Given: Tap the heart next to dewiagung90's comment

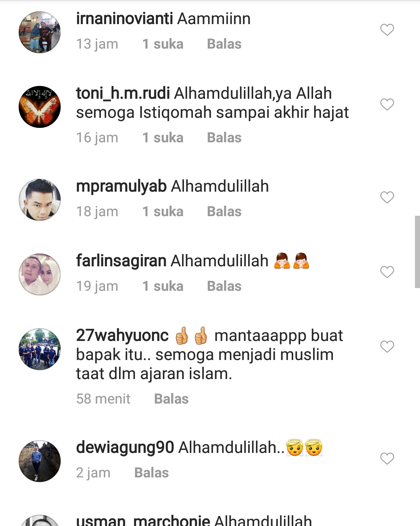Looking at the screenshot, I should [387, 458].
